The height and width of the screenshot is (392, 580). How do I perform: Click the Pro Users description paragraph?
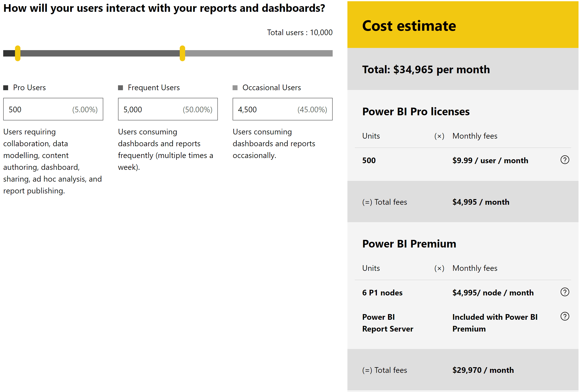pyautogui.click(x=53, y=161)
